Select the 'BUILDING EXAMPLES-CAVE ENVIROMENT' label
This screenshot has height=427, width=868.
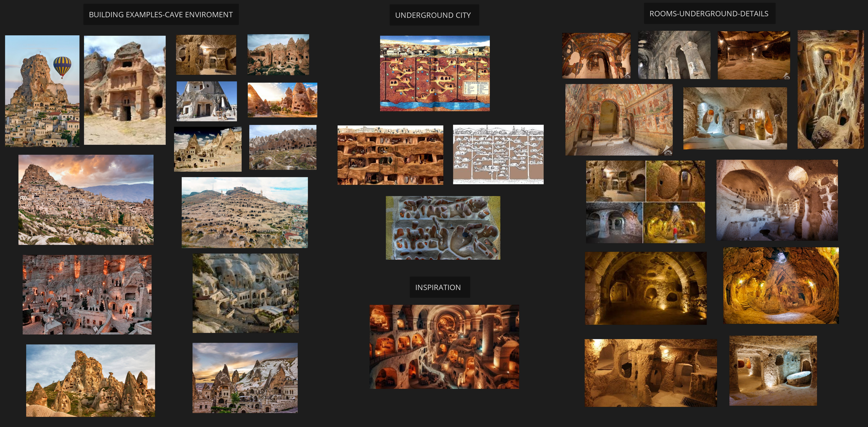click(161, 14)
